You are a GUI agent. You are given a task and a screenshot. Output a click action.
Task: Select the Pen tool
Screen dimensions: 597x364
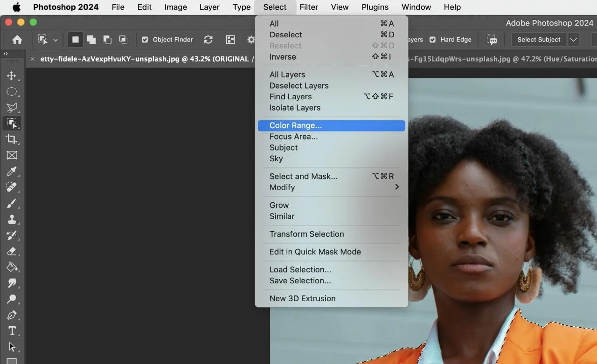coord(12,315)
